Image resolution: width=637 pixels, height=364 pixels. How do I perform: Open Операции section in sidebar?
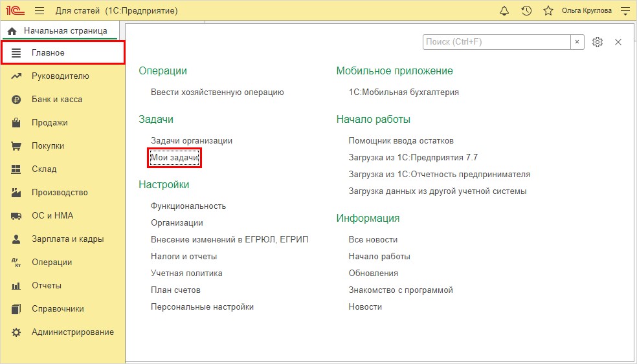[x=52, y=262]
